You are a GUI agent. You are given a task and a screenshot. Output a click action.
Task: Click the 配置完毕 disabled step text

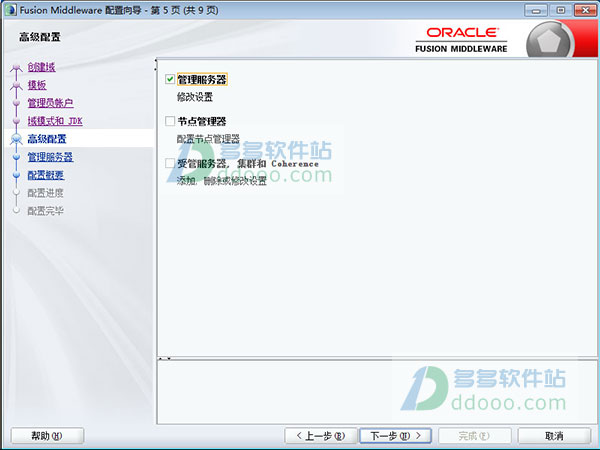point(45,210)
